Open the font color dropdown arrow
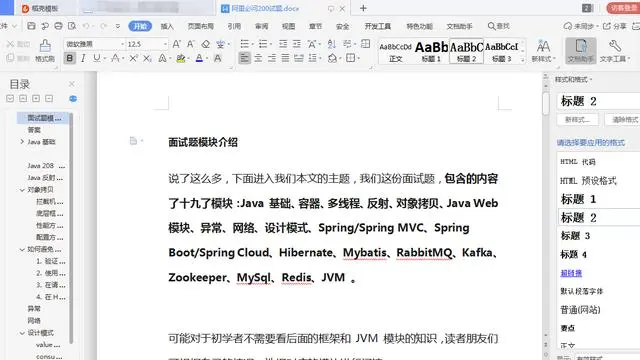This screenshot has width=640, height=360. pos(207,59)
